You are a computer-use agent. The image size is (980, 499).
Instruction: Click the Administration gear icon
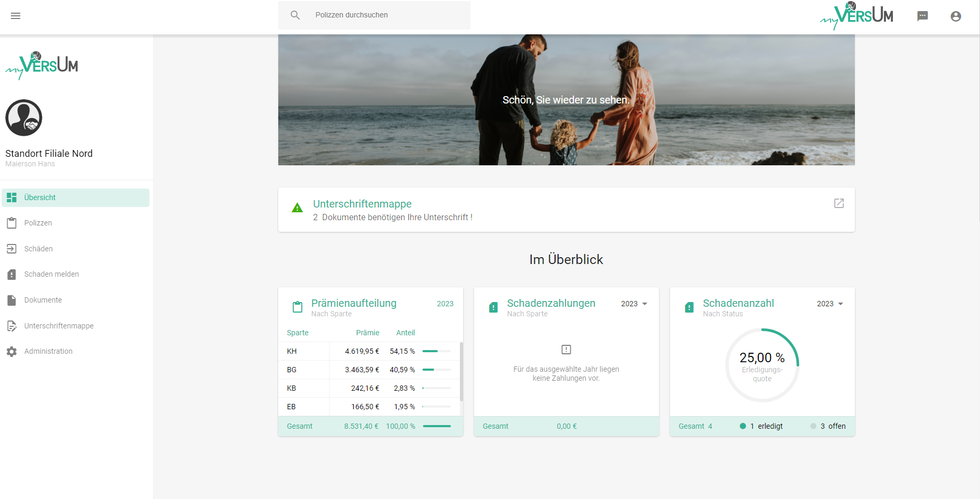(12, 352)
